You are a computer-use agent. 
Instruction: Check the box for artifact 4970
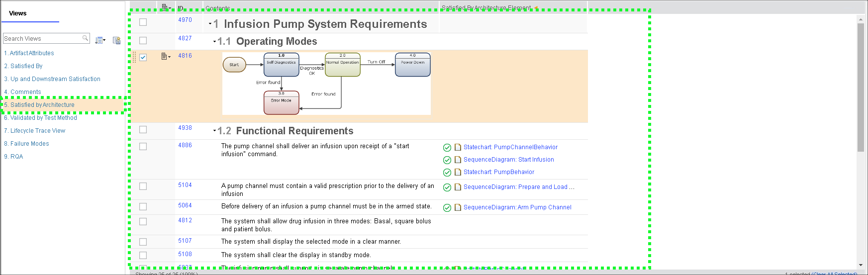(x=143, y=22)
